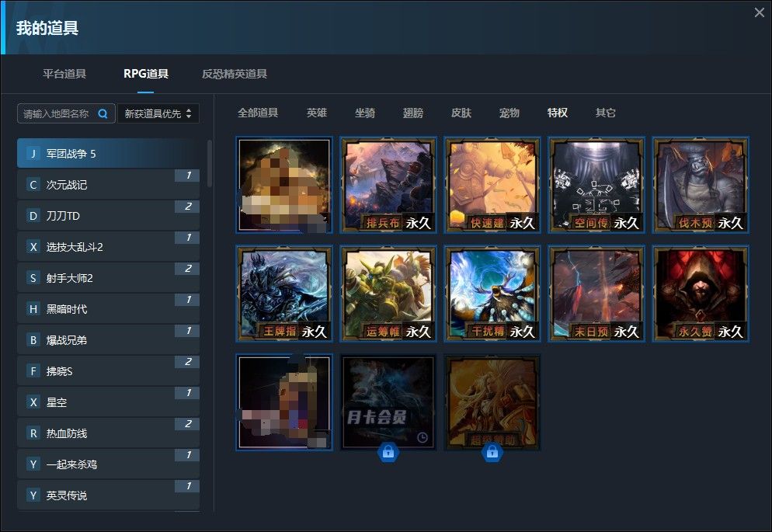This screenshot has height=532, width=772.
Task: Click the lock badge under 超级赞助
Action: pos(492,452)
